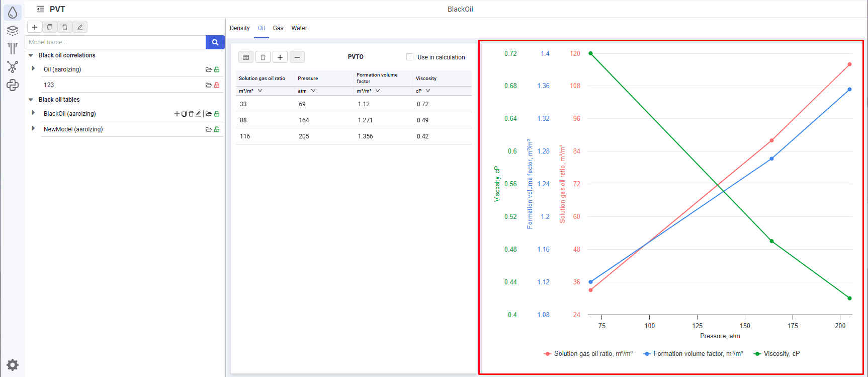Select the NewModel (aarolzing) table
This screenshot has height=377, width=868.
(73, 129)
